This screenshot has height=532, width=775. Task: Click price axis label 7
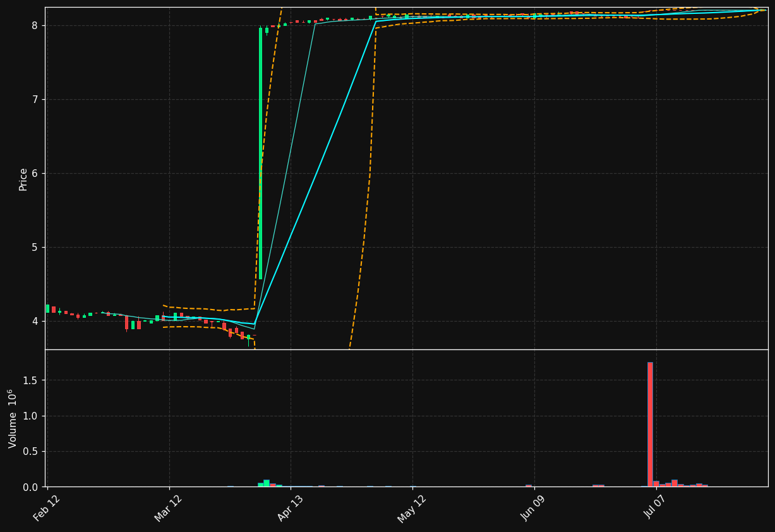coord(35,99)
